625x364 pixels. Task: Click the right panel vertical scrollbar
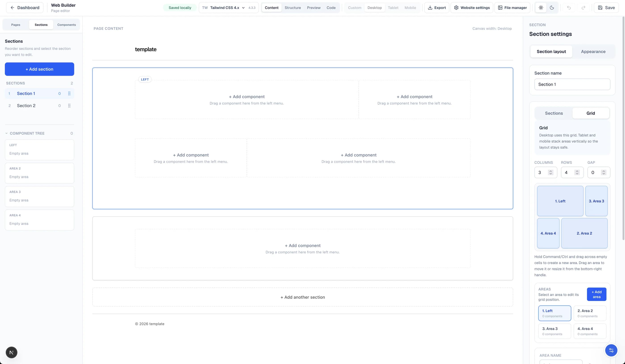tap(623, 128)
